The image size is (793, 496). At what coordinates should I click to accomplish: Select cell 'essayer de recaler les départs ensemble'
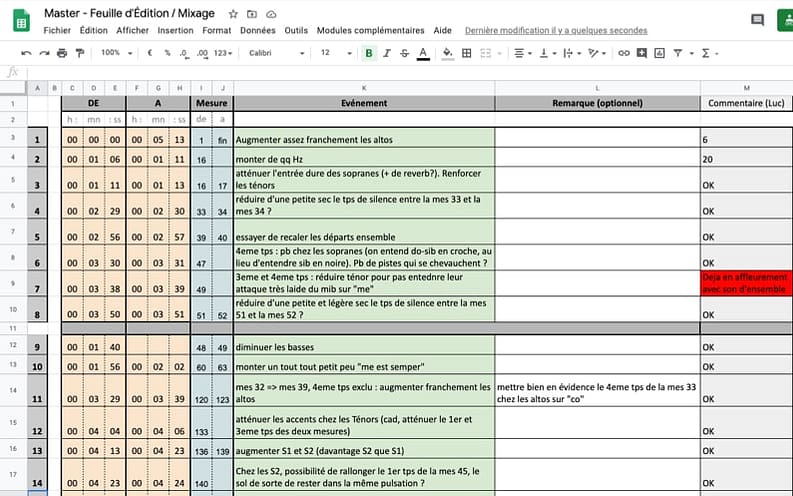click(x=364, y=232)
